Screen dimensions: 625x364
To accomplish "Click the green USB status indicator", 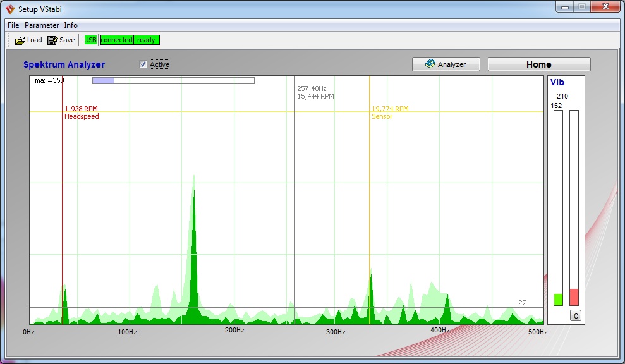I will (x=90, y=40).
